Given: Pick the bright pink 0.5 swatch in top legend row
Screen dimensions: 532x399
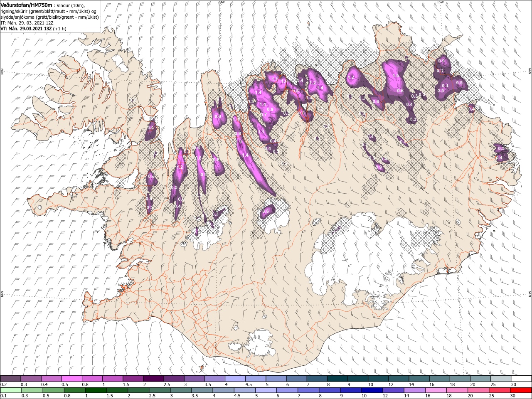Looking at the screenshot, I should (71, 379).
